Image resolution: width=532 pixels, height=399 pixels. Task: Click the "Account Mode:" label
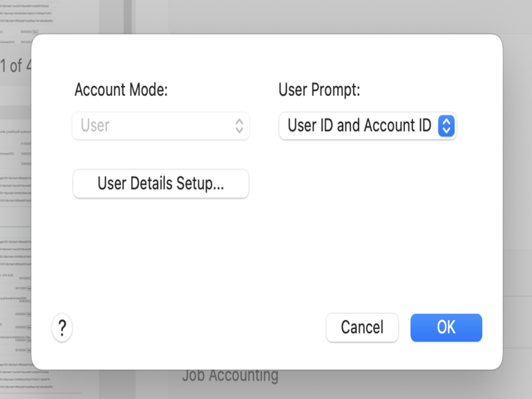point(121,90)
